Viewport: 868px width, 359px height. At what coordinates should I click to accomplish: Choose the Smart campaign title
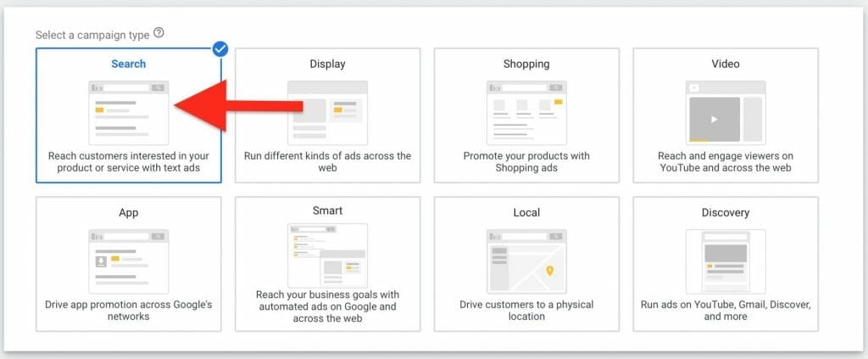328,210
